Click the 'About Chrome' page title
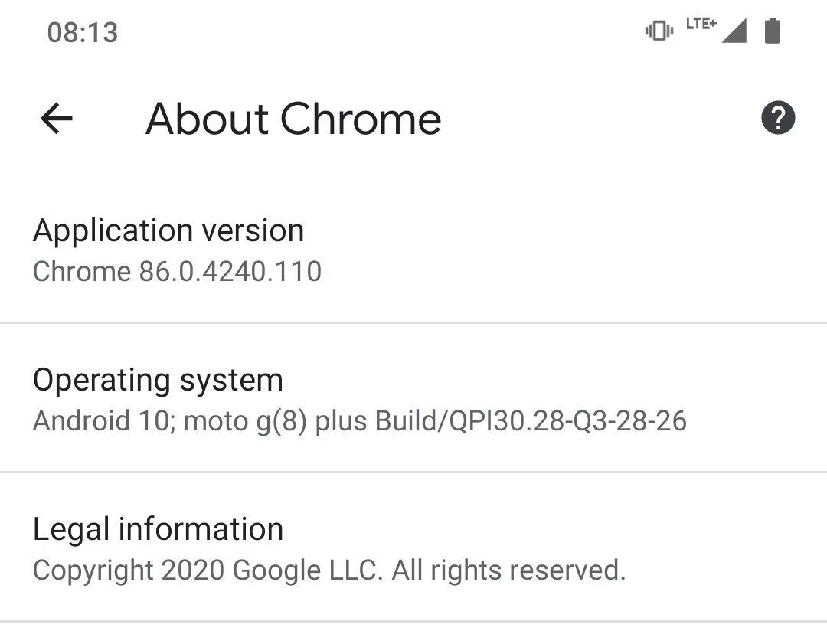 coord(293,119)
